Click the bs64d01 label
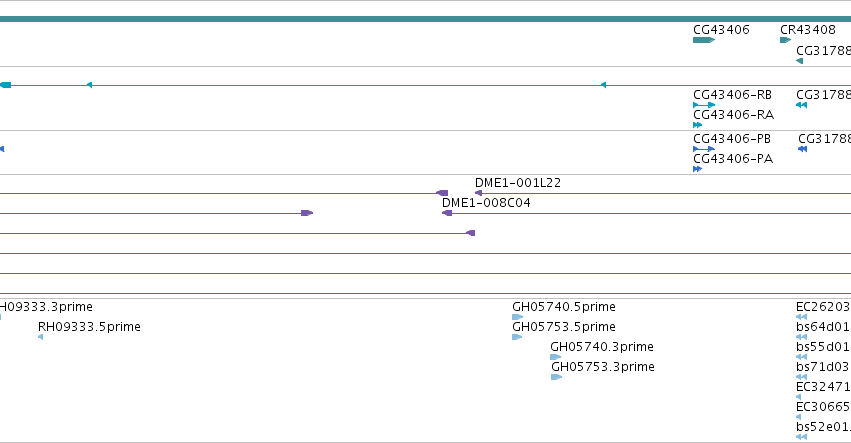Viewport: 851px width, 443px height. (x=823, y=327)
